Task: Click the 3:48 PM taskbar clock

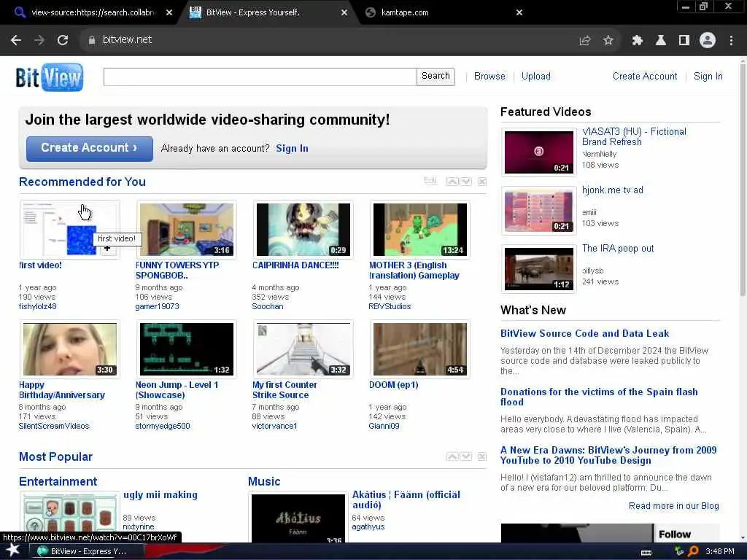Action: click(x=720, y=551)
